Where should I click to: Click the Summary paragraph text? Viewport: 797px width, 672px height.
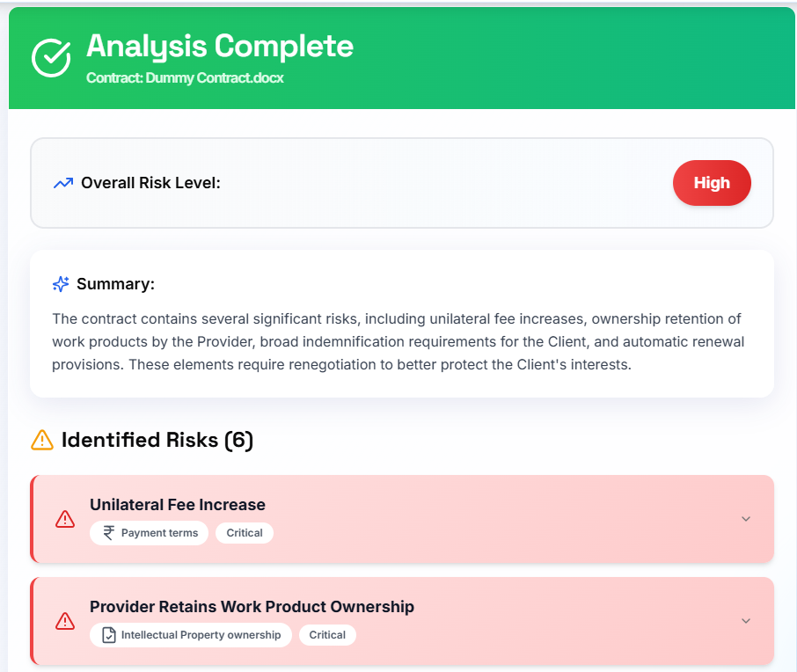click(x=398, y=341)
